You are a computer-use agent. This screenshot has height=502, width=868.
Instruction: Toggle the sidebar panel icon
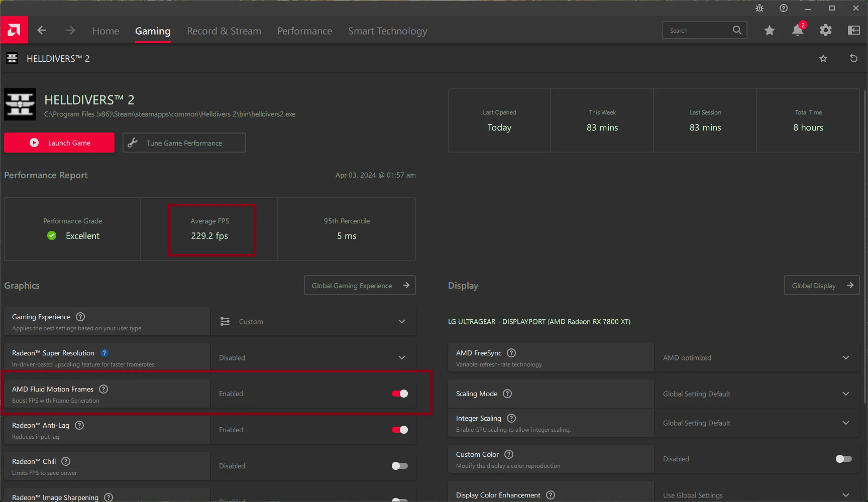853,31
